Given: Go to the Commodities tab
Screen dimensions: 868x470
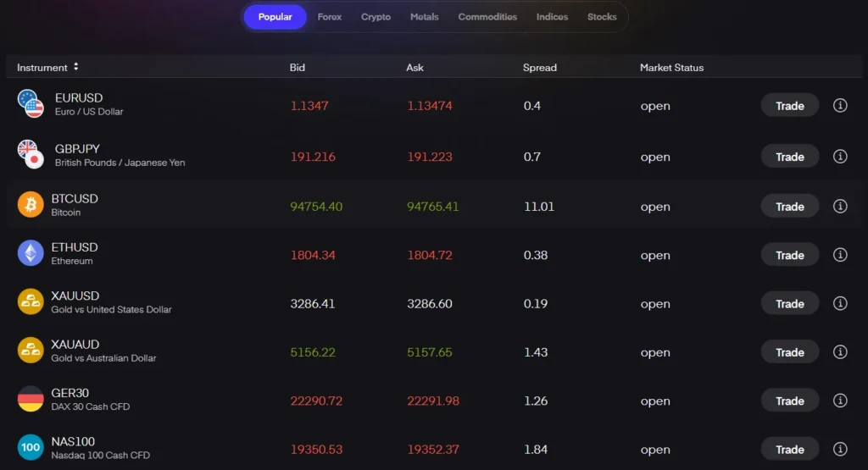Looking at the screenshot, I should [x=487, y=17].
